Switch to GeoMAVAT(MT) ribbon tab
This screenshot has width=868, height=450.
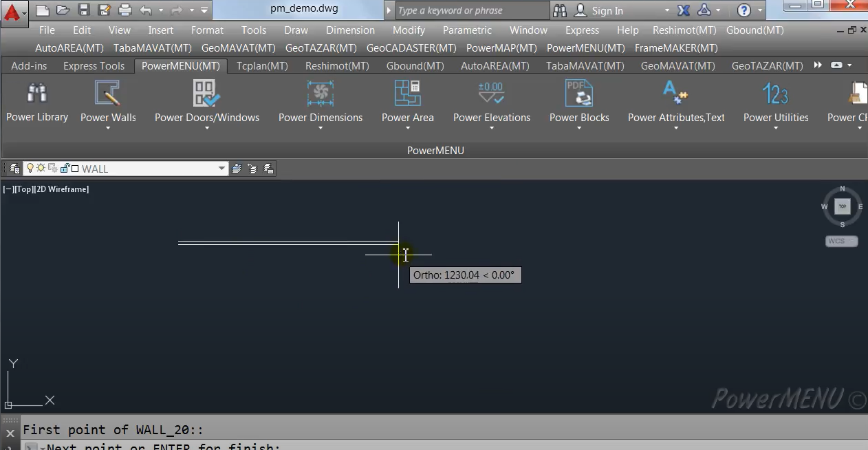tap(677, 65)
